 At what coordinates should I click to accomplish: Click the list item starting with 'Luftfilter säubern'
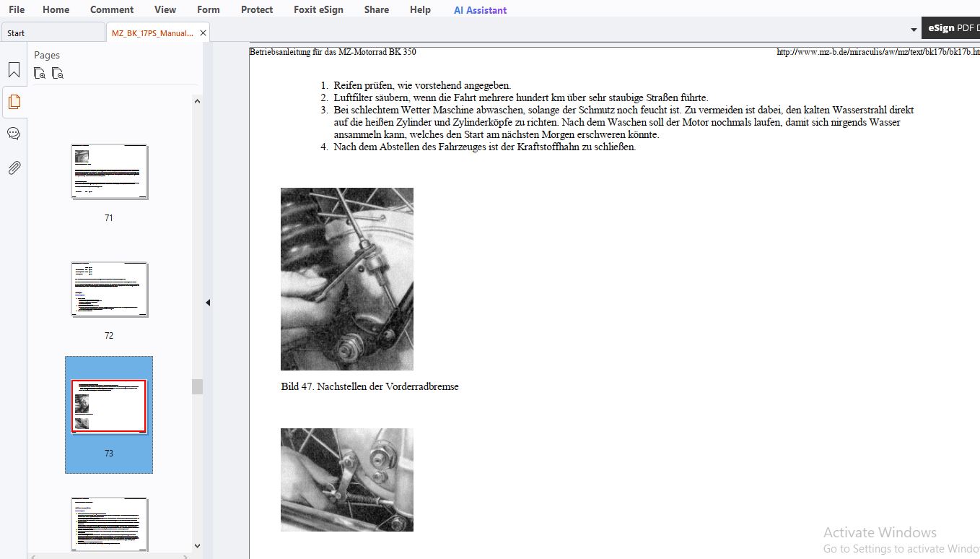[521, 97]
